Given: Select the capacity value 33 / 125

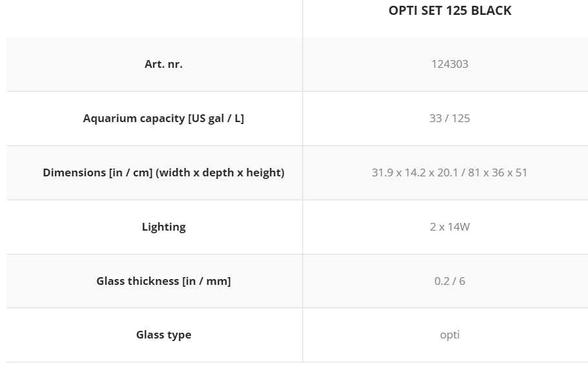Looking at the screenshot, I should pos(450,118).
